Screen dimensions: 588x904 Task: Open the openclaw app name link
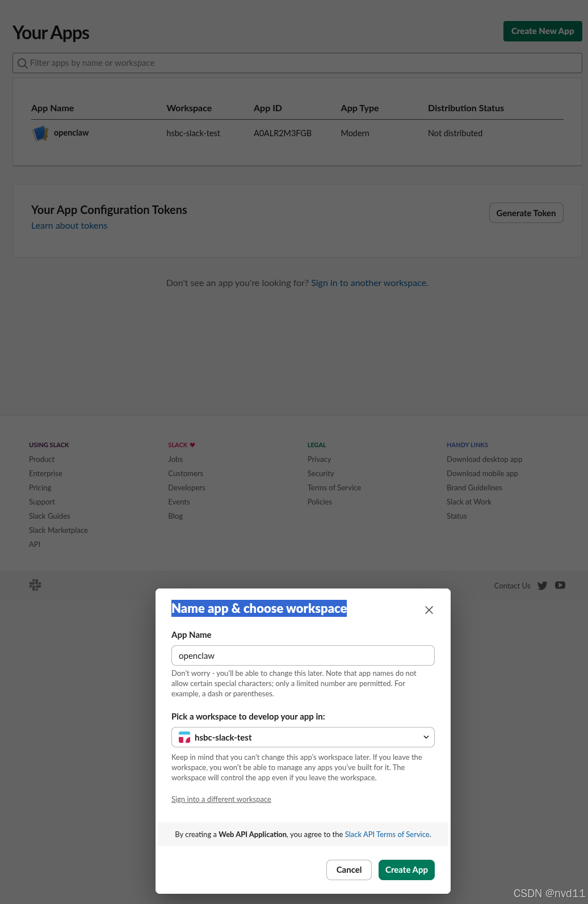click(71, 133)
